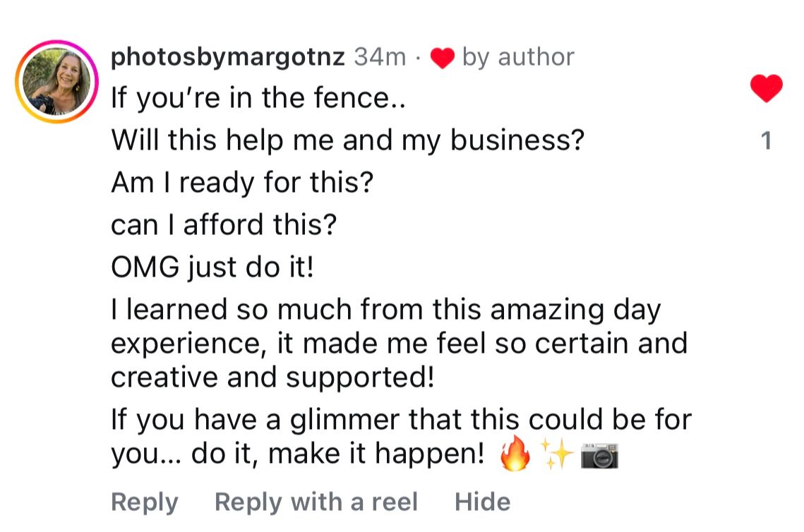
Task: Hide this comment
Action: coord(482,502)
